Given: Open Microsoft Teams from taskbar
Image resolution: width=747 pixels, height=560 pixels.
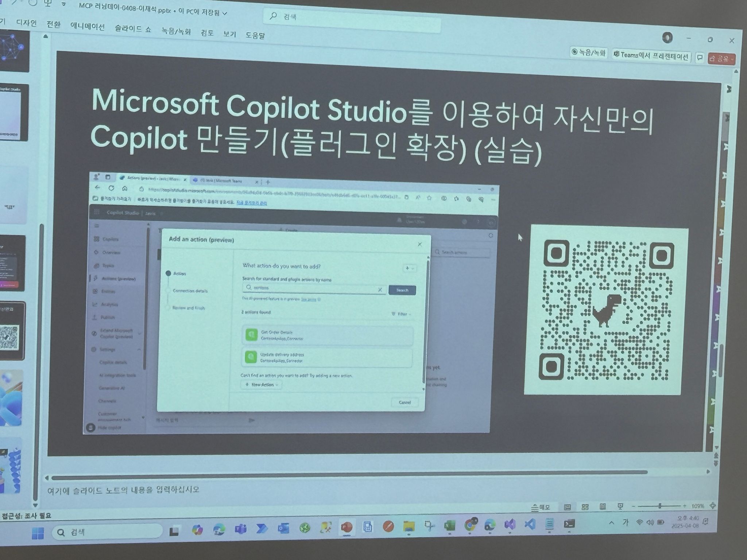Looking at the screenshot, I should pos(240,529).
